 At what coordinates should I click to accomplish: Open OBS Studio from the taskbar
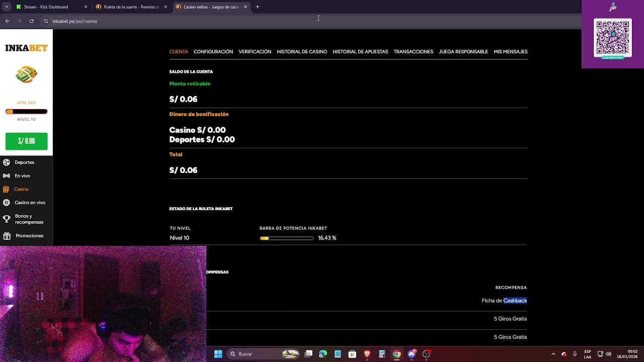(x=426, y=354)
